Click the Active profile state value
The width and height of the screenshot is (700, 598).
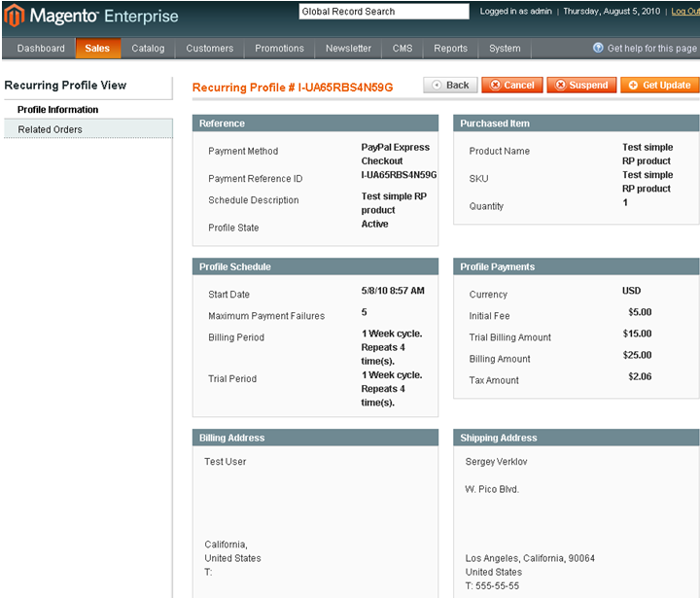(x=374, y=224)
